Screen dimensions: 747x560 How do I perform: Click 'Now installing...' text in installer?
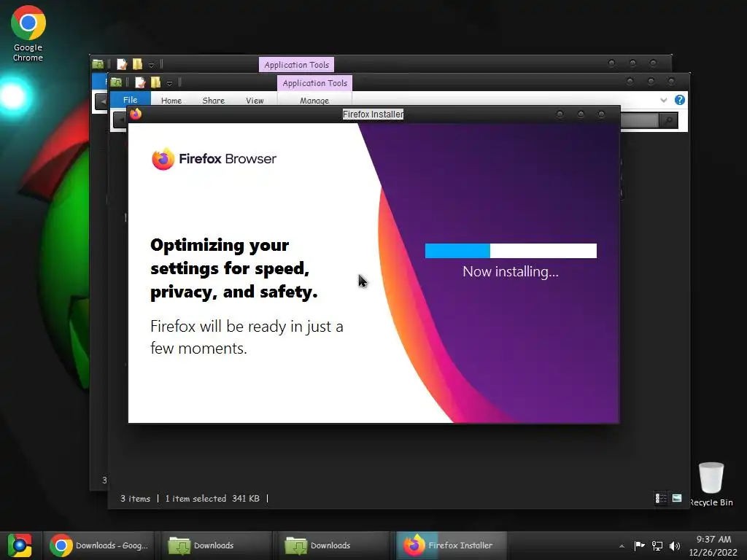coord(511,271)
